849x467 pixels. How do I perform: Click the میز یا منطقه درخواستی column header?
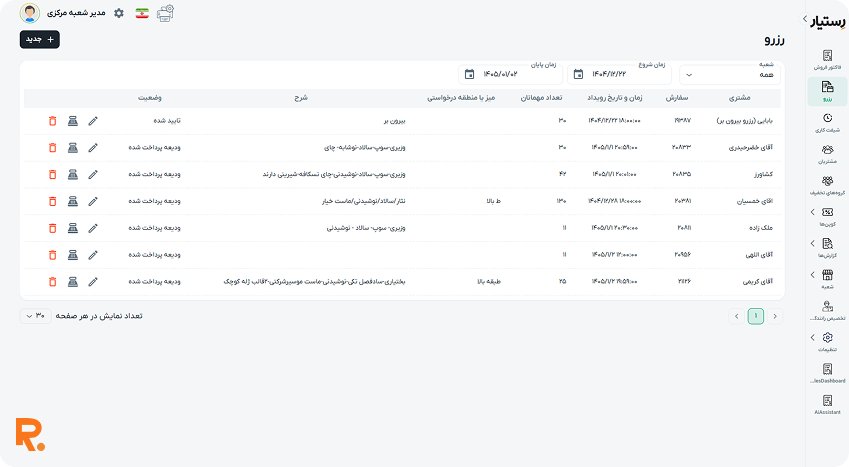(461, 98)
